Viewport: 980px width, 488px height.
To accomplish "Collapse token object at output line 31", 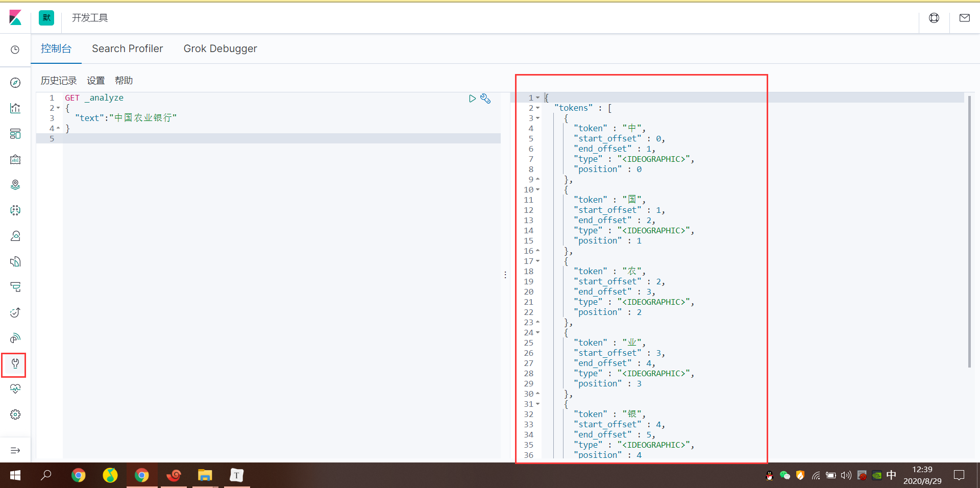I will tap(537, 404).
